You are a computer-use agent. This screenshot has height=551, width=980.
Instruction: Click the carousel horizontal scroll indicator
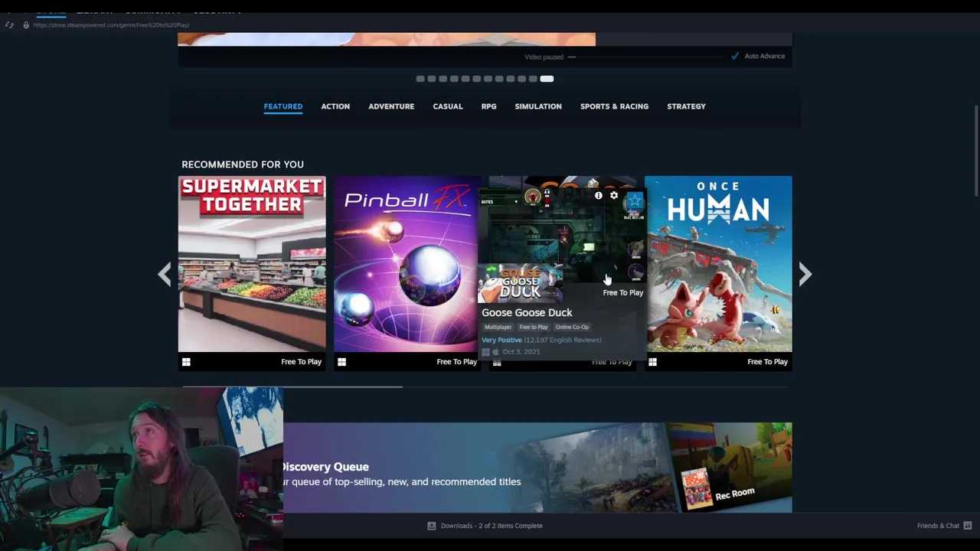[x=292, y=386]
